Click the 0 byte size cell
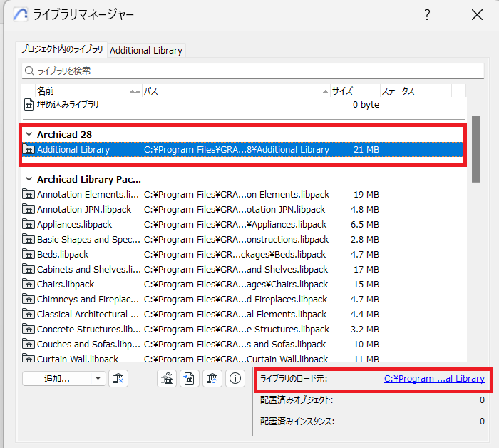The width and height of the screenshot is (499, 448). (366, 104)
